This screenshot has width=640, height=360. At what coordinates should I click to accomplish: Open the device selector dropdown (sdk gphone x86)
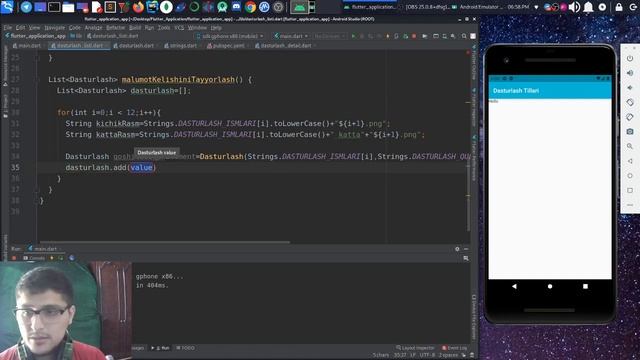click(230, 36)
